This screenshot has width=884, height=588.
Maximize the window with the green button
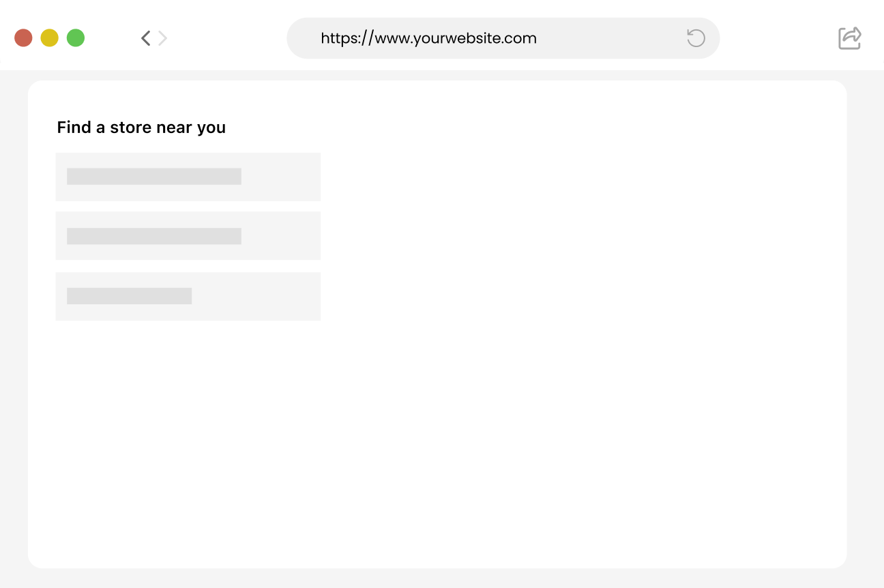pyautogui.click(x=76, y=38)
